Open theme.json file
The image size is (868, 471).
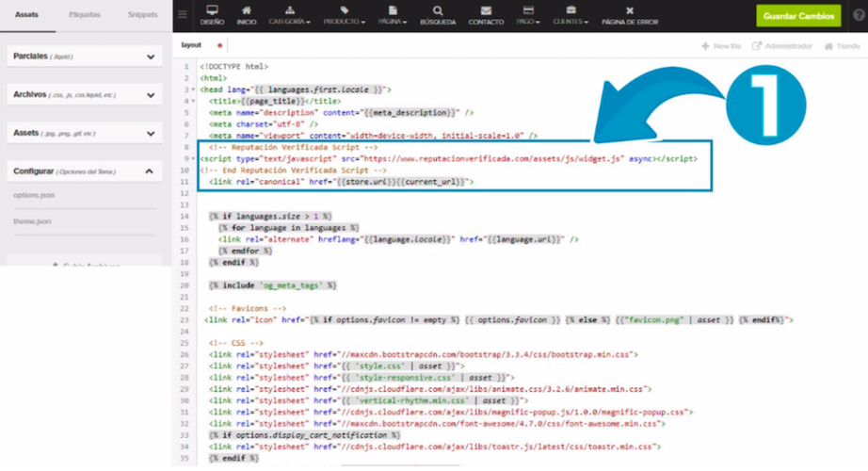point(32,221)
